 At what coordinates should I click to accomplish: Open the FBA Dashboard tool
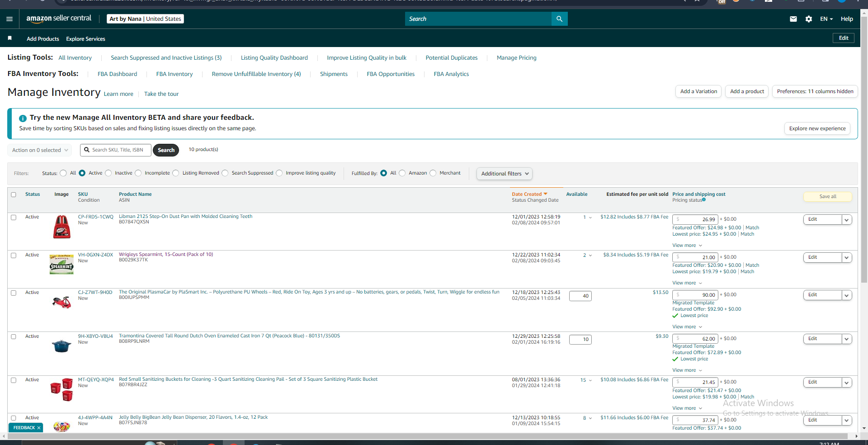[x=118, y=74]
